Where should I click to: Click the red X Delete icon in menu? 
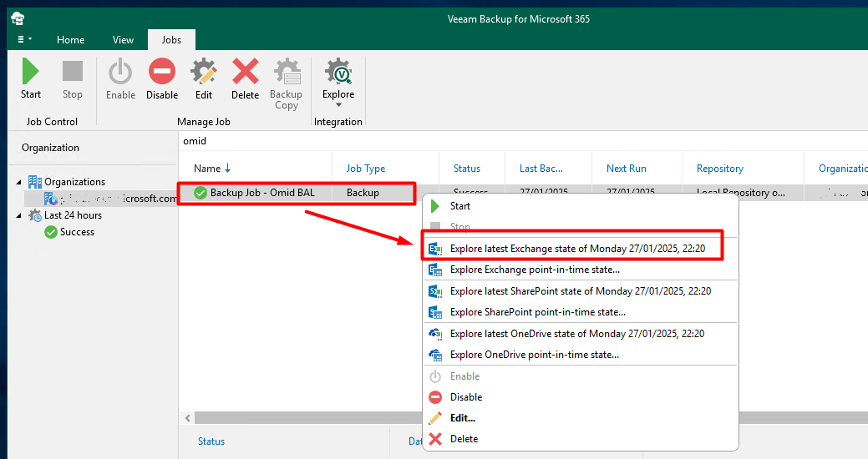435,439
